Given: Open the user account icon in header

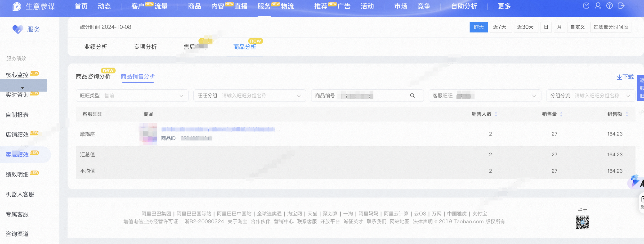Looking at the screenshot, I should pos(598,5).
